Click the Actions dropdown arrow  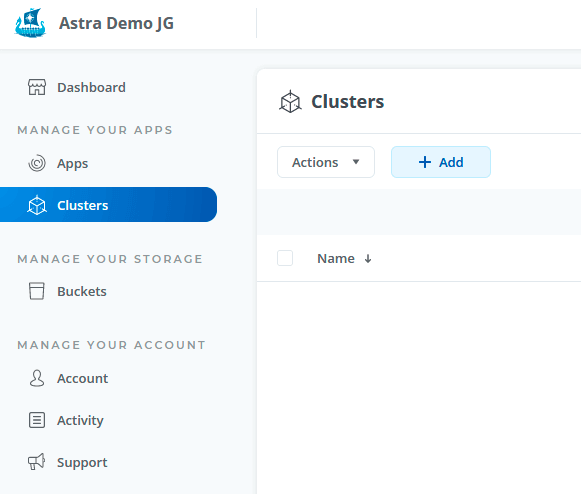coord(356,162)
